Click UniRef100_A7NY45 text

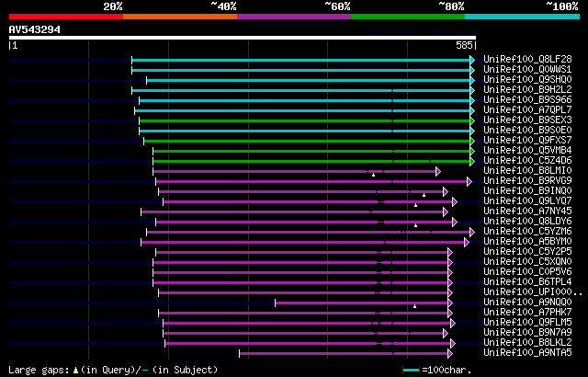point(527,211)
